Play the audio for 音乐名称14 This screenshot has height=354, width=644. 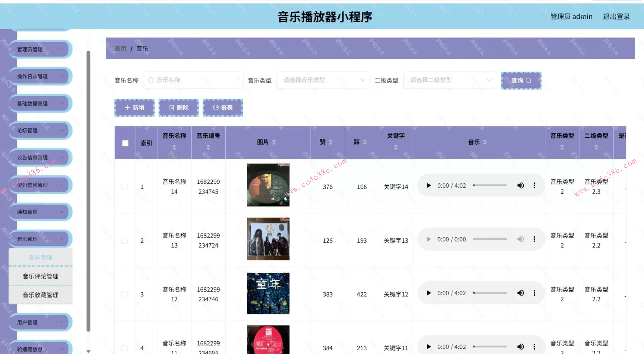point(429,185)
